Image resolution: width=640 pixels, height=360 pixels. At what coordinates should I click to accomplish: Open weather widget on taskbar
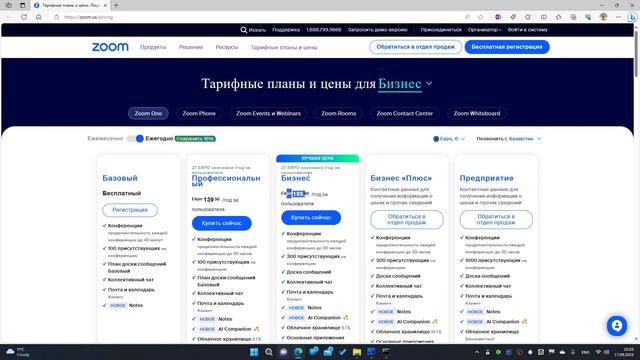coord(17,352)
